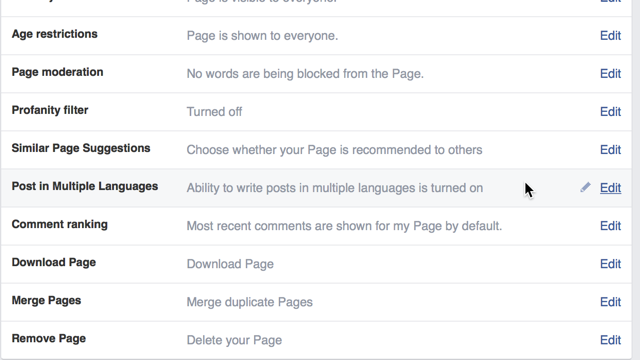
Task: Edit the Profanity filter setting
Action: click(610, 112)
